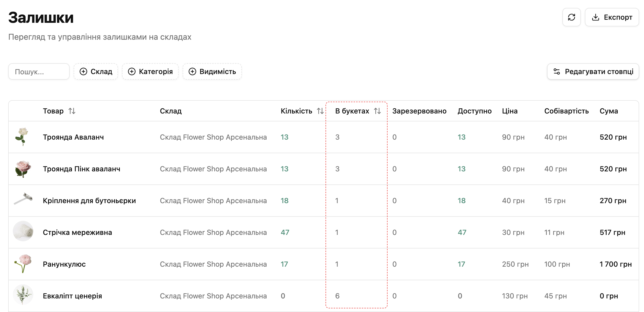This screenshot has width=644, height=312.
Task: Click the Собівартість column header
Action: [566, 111]
